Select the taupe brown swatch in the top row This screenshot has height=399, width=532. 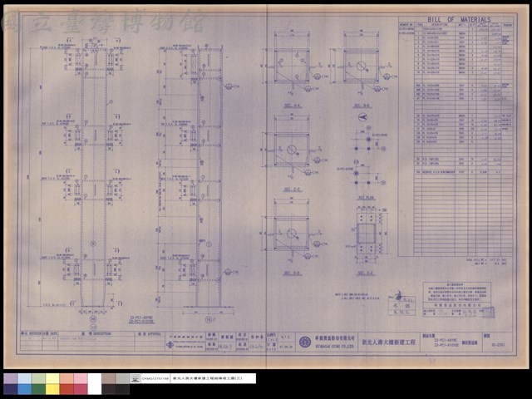point(109,379)
